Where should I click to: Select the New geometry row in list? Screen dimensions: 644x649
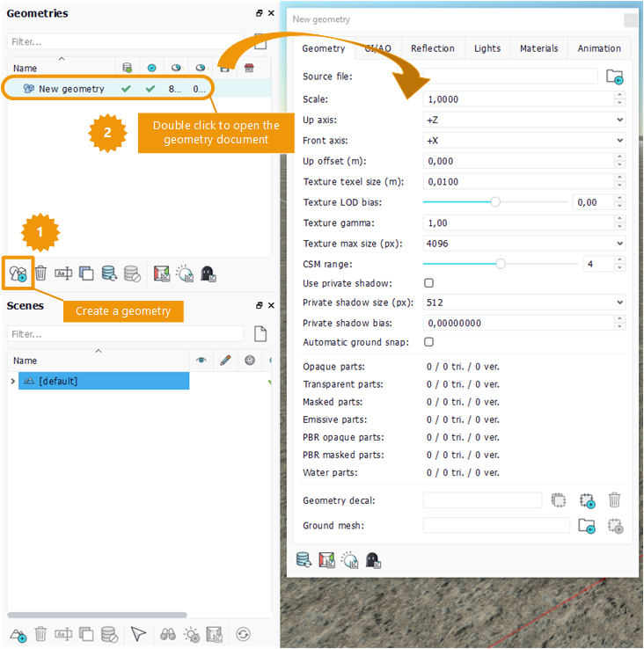point(71,89)
